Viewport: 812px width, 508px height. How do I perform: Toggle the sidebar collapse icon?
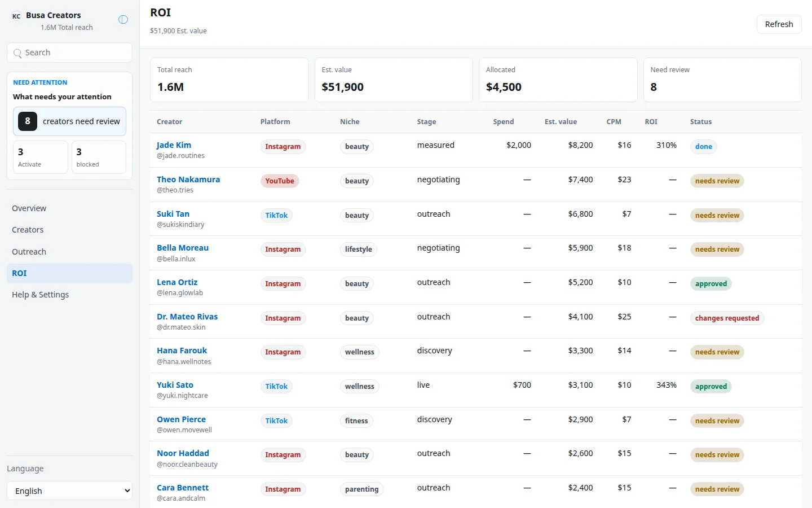click(x=123, y=20)
